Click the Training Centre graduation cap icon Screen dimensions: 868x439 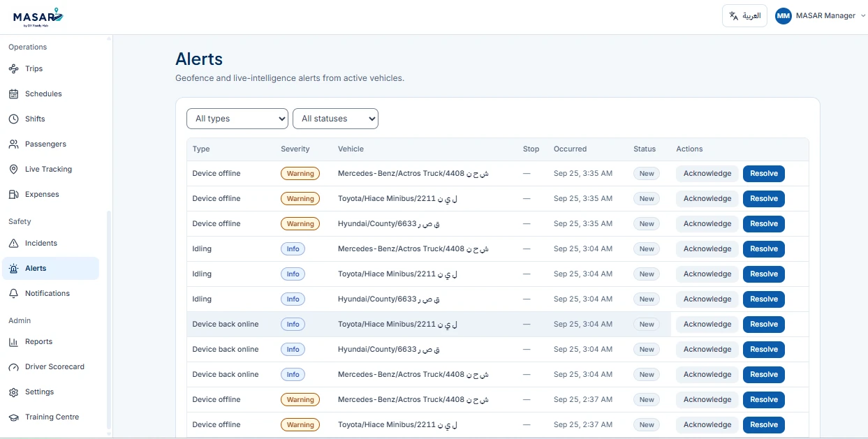coord(13,417)
